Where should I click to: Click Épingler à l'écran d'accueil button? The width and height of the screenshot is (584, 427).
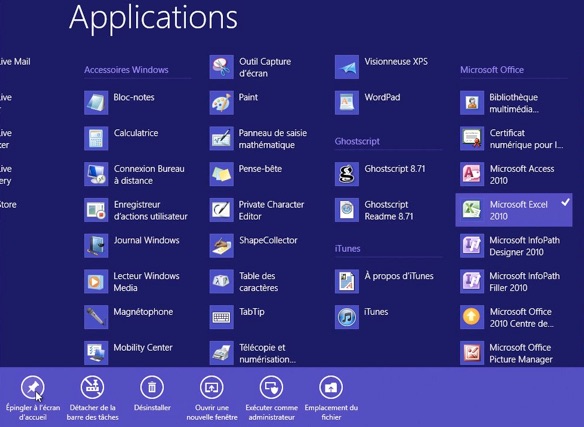coord(33,398)
